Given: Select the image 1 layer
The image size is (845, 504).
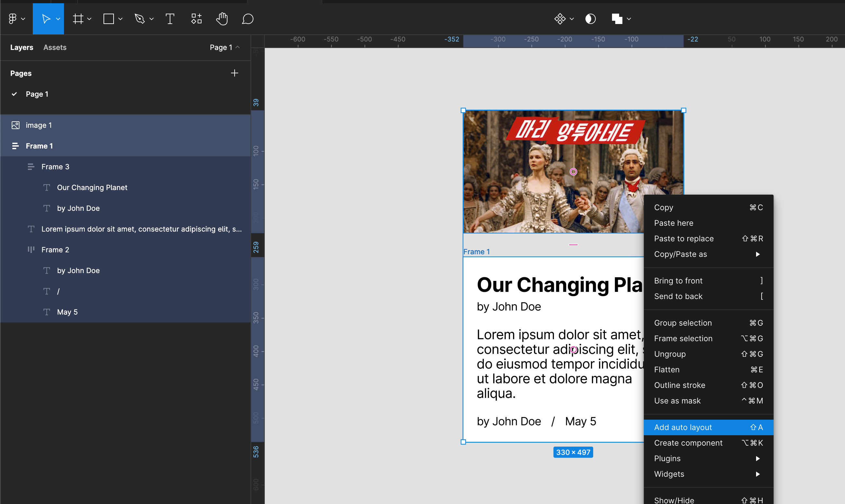Looking at the screenshot, I should click(x=39, y=125).
